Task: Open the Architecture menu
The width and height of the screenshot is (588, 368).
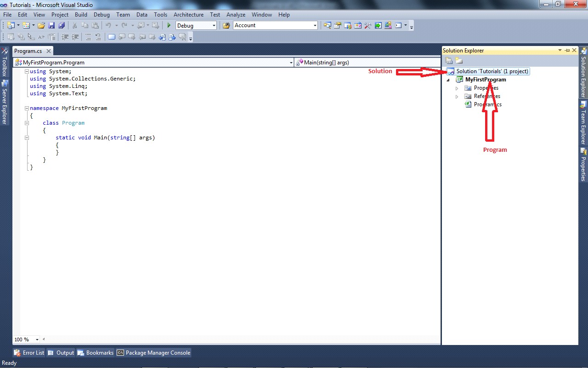Action: [188, 15]
